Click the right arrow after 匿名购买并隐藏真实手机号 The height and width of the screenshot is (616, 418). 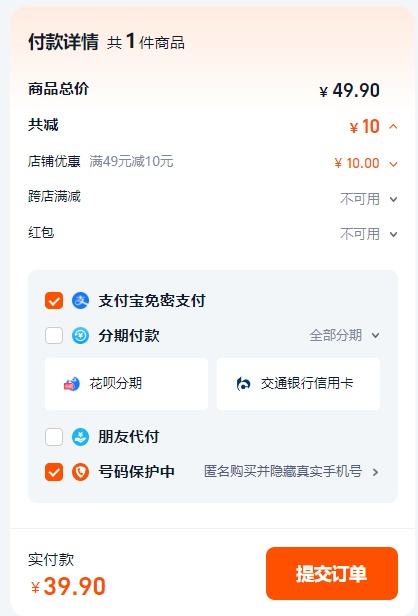[375, 472]
